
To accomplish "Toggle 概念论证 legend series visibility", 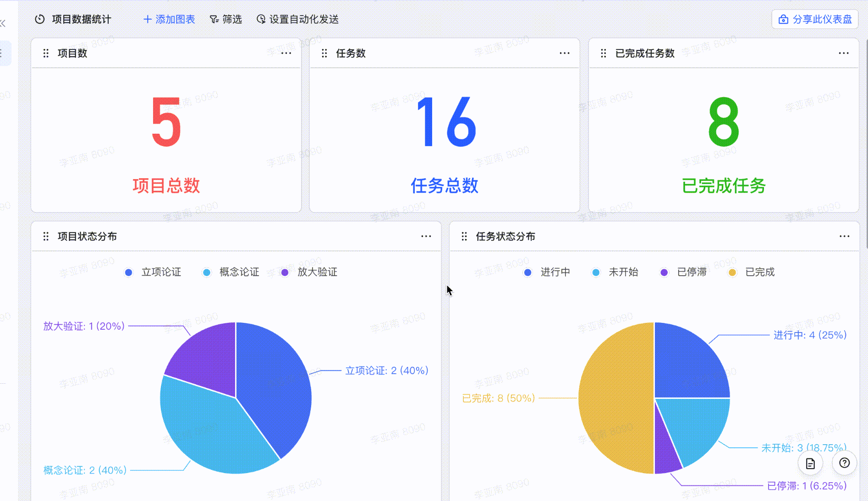I will point(231,272).
